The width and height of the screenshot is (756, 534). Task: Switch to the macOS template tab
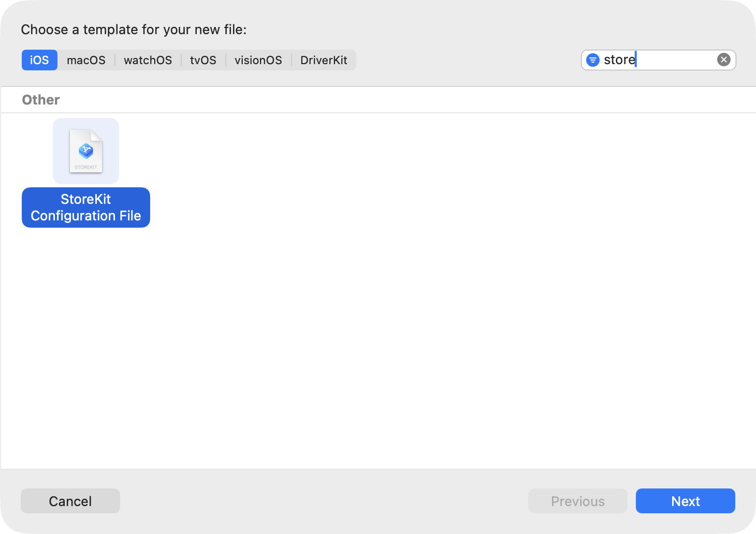[86, 60]
